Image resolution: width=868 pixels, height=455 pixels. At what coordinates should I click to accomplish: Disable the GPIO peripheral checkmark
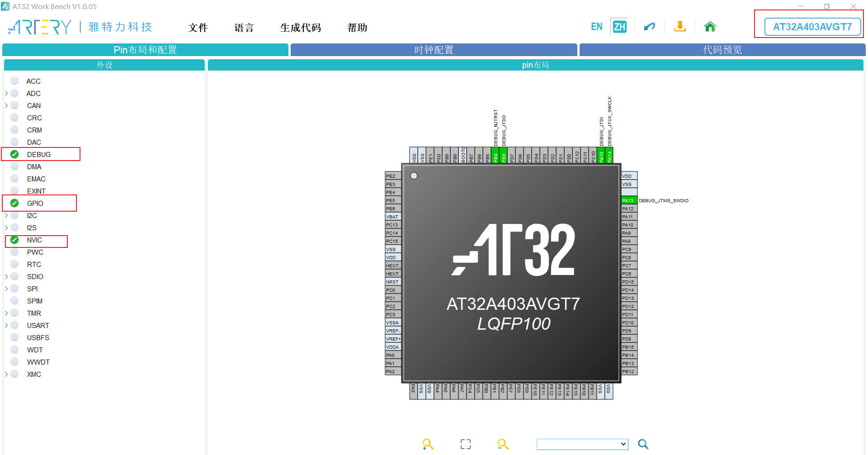click(14, 203)
